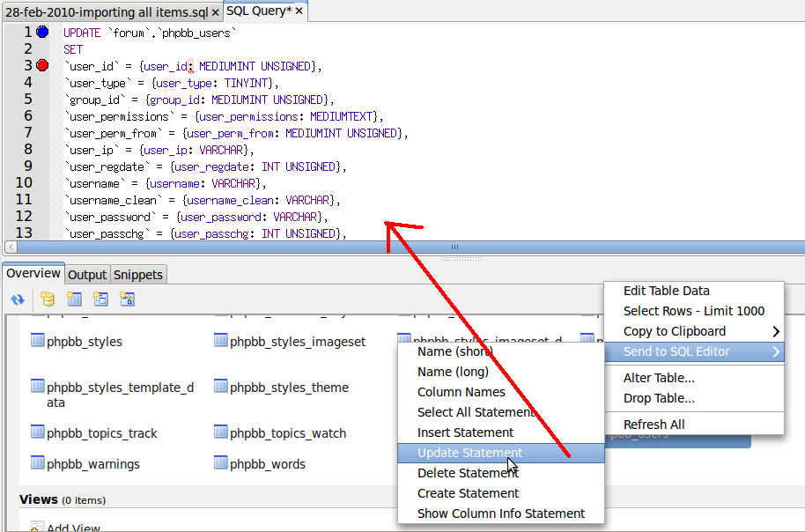Choose Refresh All from context menu
Screen dimensions: 805x532
pos(694,425)
